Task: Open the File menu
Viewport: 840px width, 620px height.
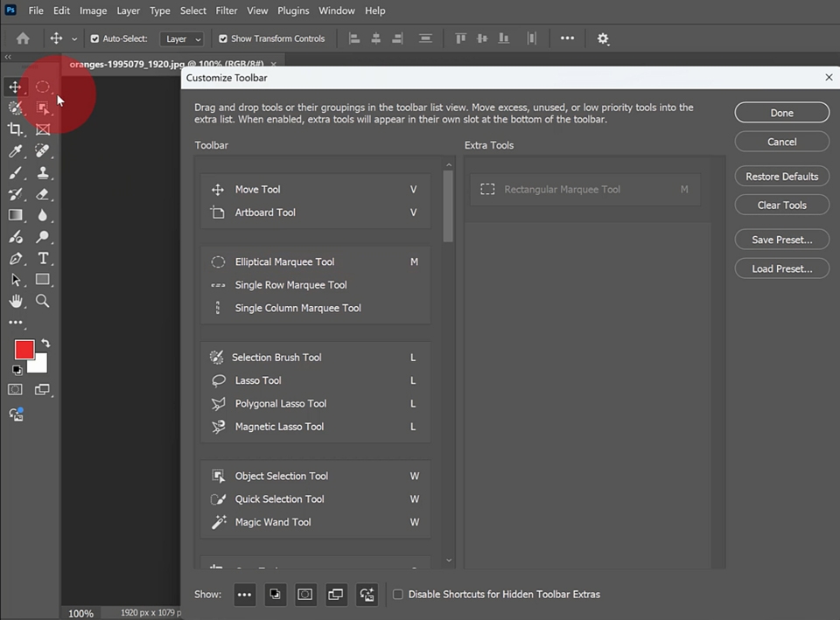Action: pos(36,10)
